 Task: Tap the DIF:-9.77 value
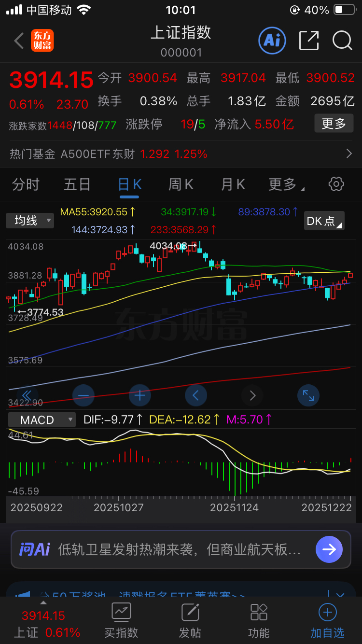click(x=113, y=420)
